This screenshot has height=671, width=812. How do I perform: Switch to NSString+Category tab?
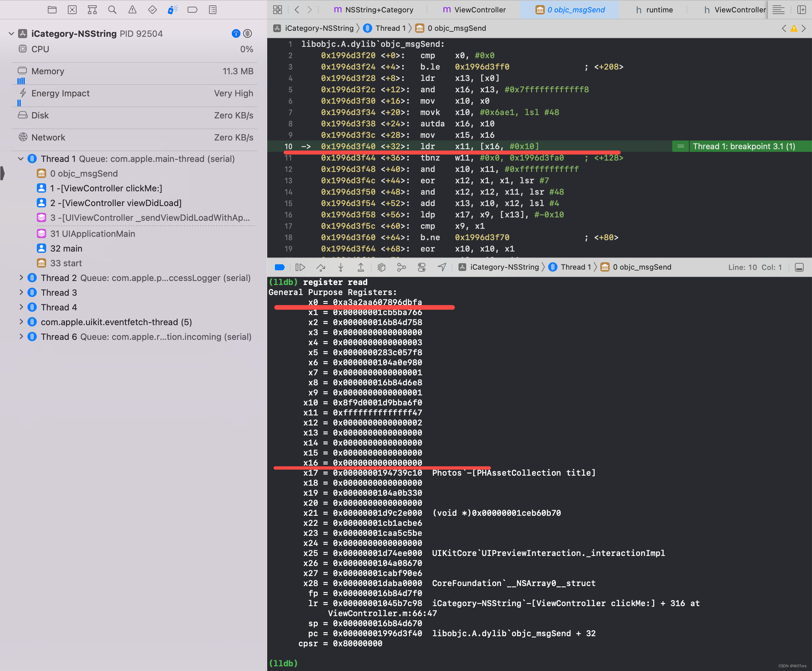click(373, 10)
